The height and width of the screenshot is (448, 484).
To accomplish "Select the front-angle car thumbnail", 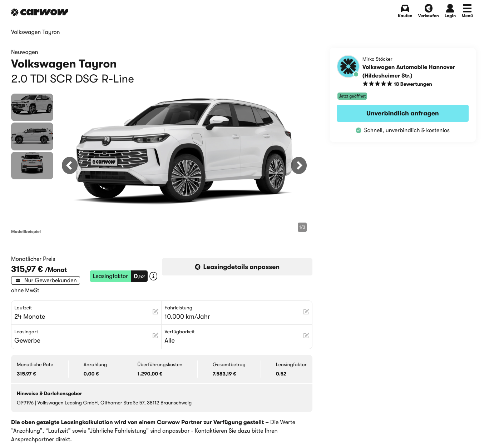I will (x=32, y=107).
